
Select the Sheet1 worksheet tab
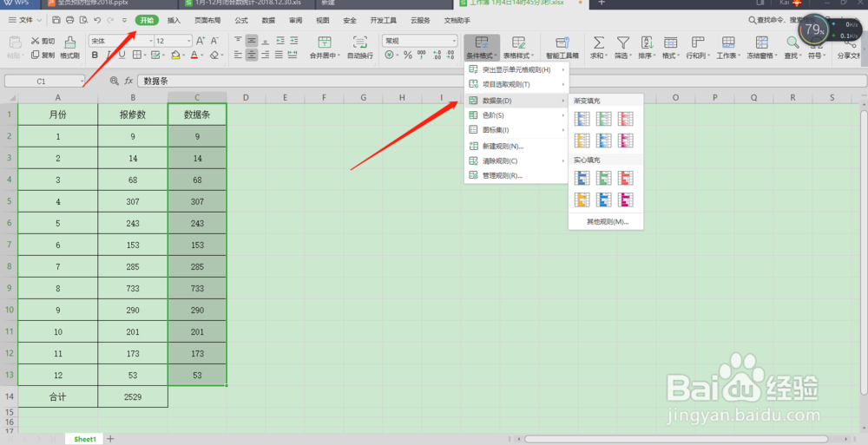tap(85, 439)
